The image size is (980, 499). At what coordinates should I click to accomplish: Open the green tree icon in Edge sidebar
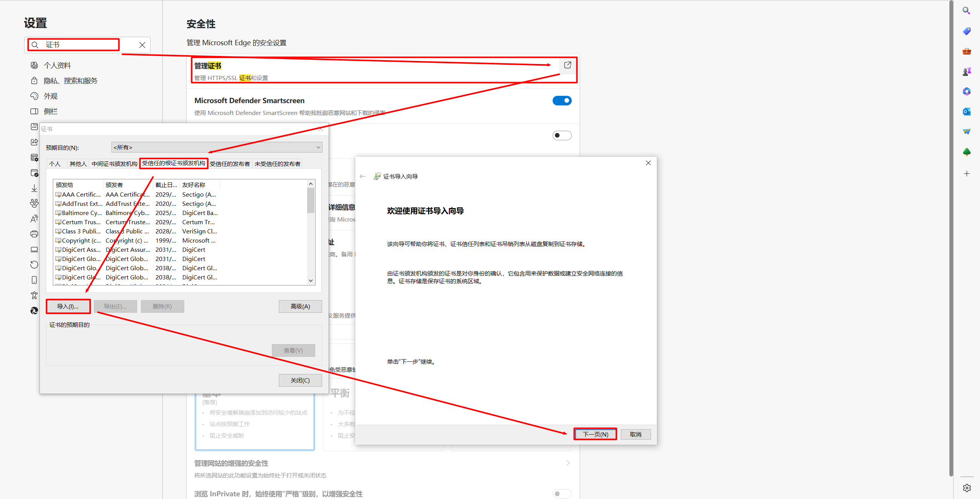pos(966,152)
